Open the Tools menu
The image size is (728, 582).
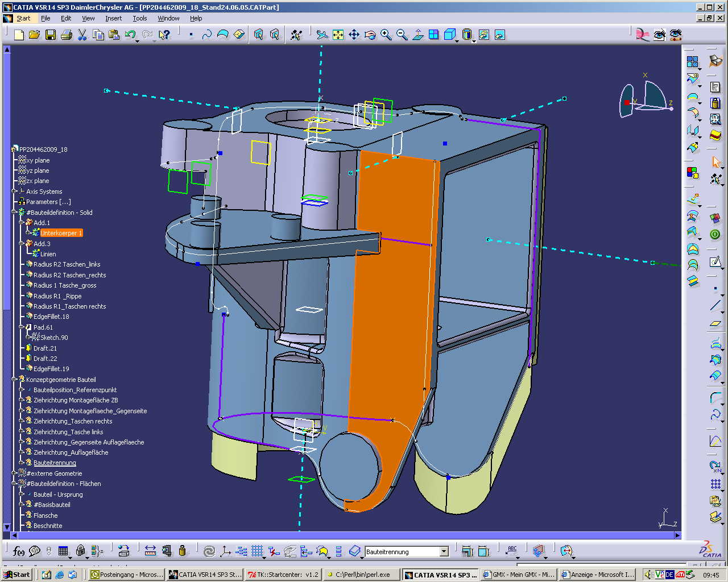click(140, 18)
